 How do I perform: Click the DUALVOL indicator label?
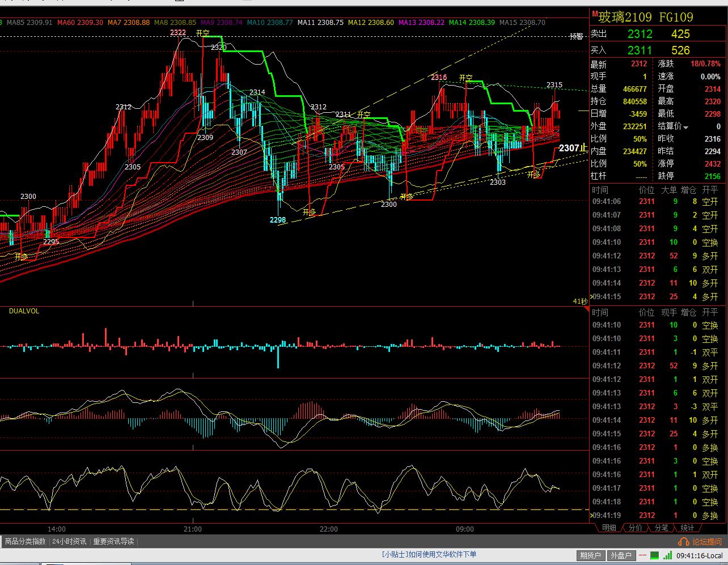[x=24, y=311]
